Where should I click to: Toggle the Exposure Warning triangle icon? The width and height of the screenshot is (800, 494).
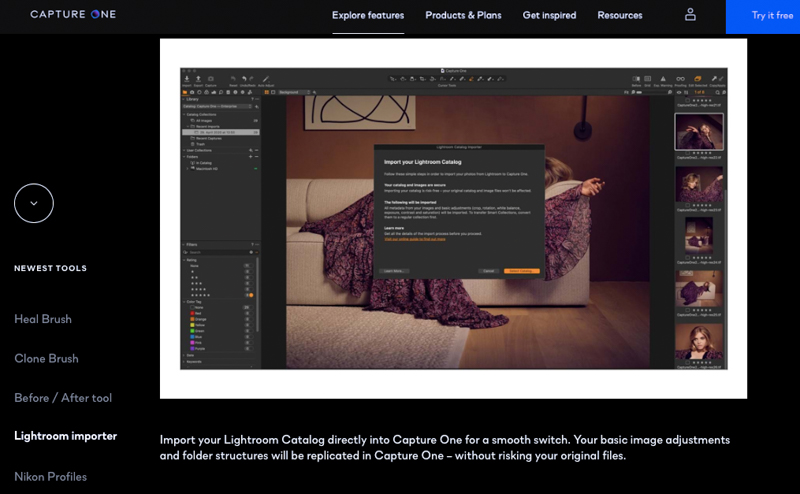pyautogui.click(x=663, y=79)
